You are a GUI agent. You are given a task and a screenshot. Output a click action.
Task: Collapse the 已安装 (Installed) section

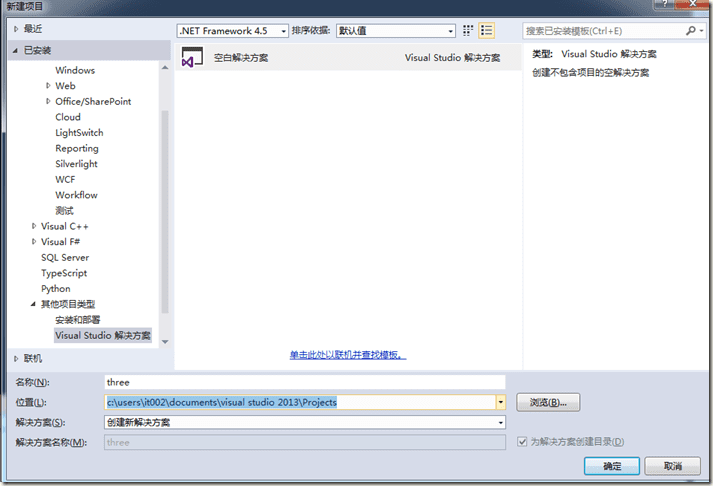(x=15, y=50)
